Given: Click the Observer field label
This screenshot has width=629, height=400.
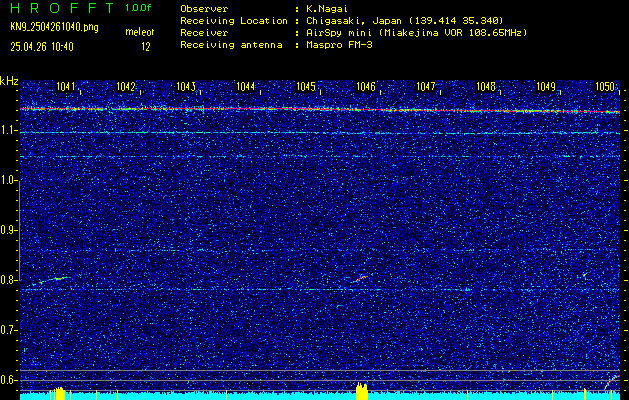Looking at the screenshot, I should [204, 9].
